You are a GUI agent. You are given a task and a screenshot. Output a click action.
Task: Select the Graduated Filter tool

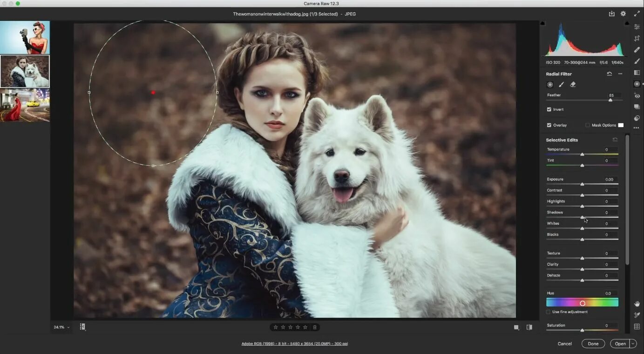tap(637, 73)
